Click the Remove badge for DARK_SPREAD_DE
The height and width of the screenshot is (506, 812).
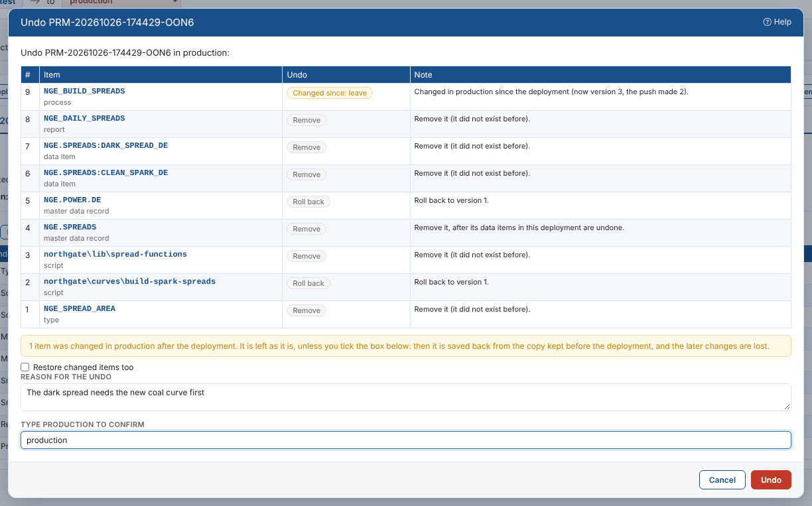click(306, 147)
